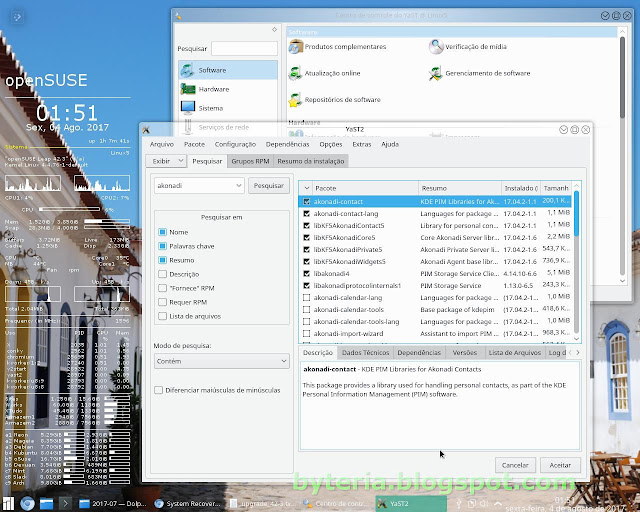The image size is (640, 512).
Task: Open Modo de pesquisa Contém dropdown
Action: click(x=222, y=361)
